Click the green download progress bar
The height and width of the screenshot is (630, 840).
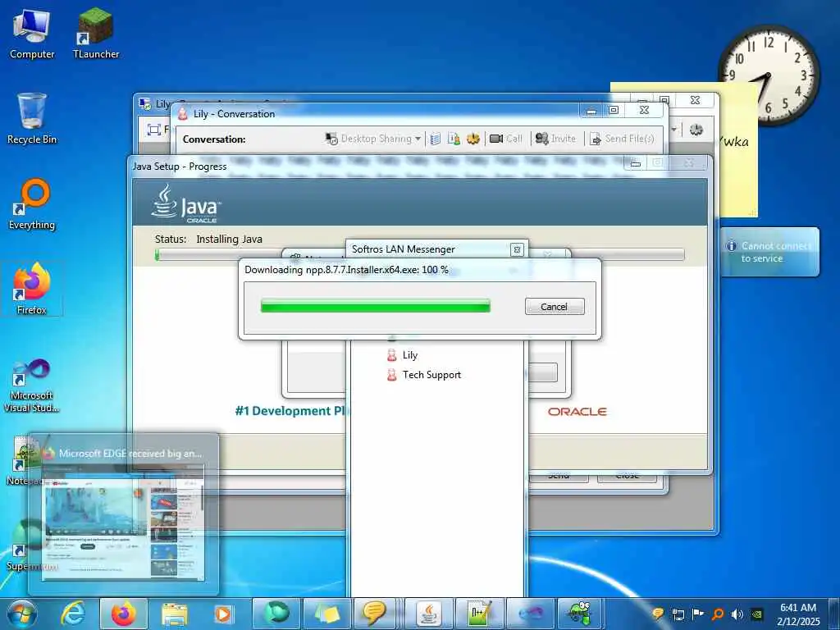(375, 306)
